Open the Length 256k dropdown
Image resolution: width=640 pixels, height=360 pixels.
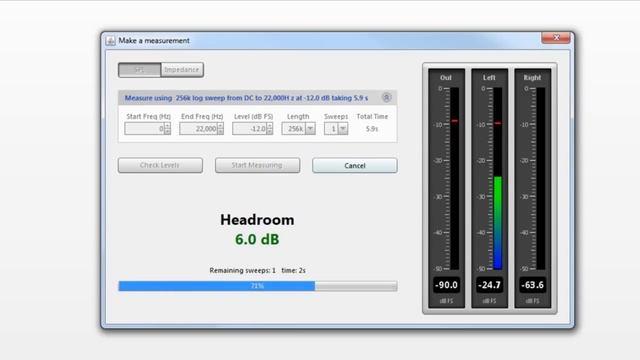[298, 129]
